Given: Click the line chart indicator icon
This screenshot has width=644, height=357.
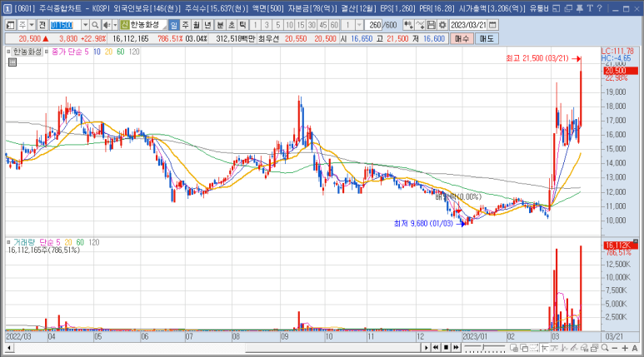Looking at the screenshot, I should click(420, 25).
